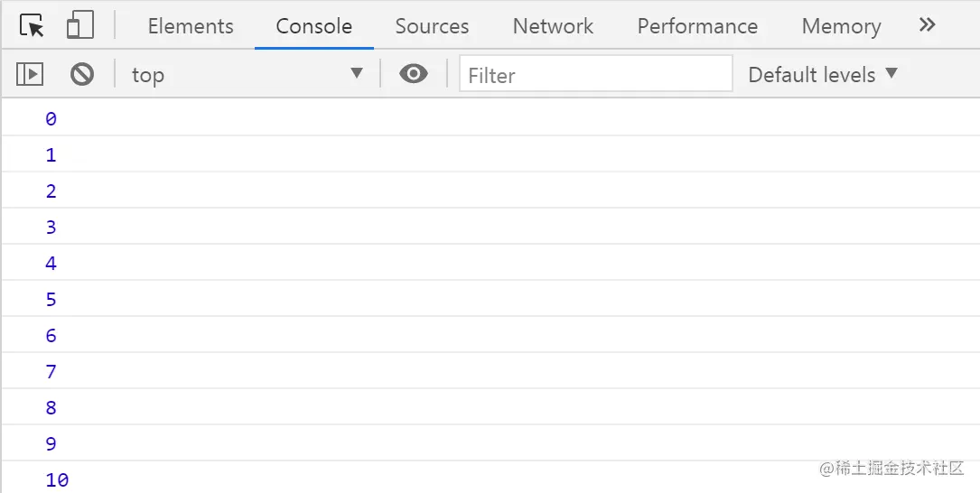Click the console output line 0
980x493 pixels.
[x=51, y=118]
